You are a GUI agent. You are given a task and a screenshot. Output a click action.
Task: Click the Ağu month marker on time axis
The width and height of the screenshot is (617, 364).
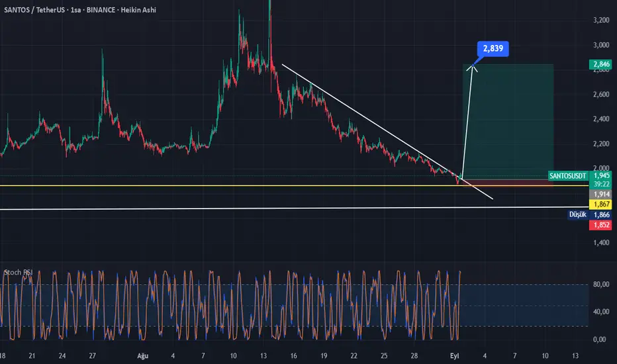tap(142, 356)
